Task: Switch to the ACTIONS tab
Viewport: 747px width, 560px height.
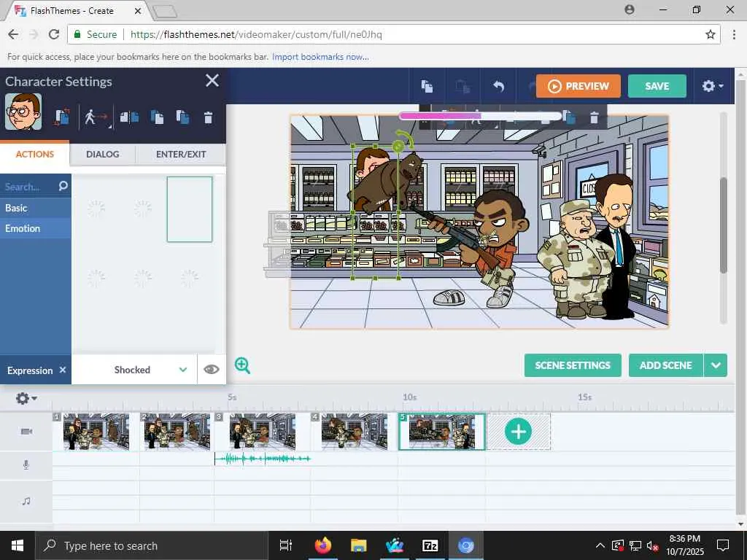Action: pyautogui.click(x=35, y=154)
